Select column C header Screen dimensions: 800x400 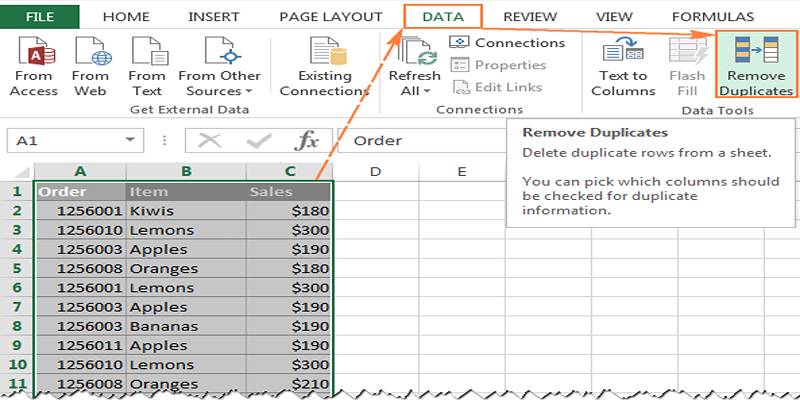(x=290, y=171)
